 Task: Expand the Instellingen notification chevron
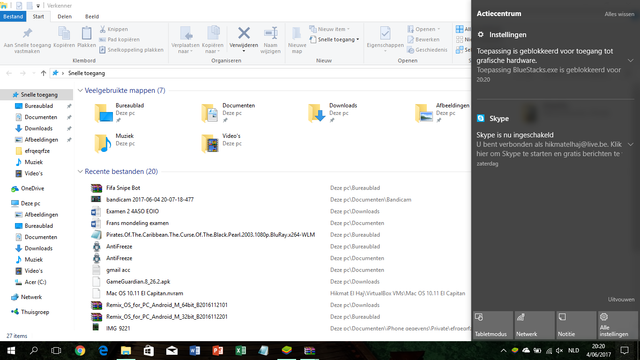631,60
